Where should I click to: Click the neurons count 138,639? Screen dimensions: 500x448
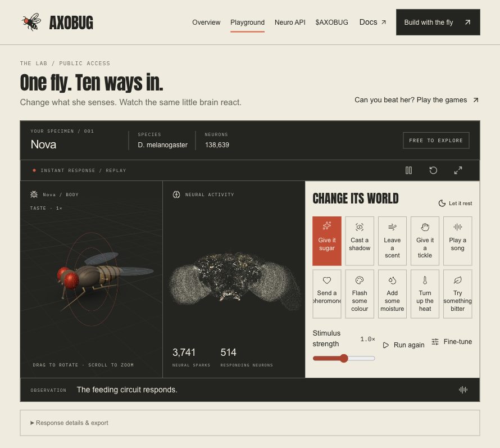tap(217, 145)
